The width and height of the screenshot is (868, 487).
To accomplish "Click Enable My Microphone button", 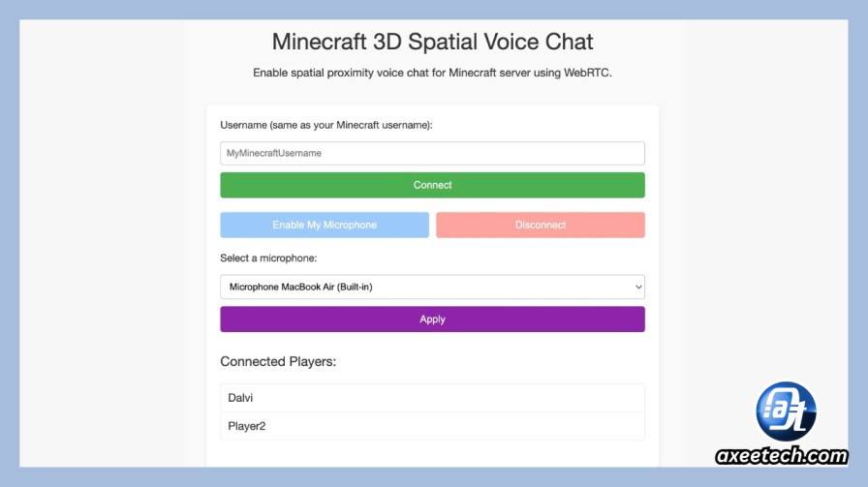I will pyautogui.click(x=325, y=225).
